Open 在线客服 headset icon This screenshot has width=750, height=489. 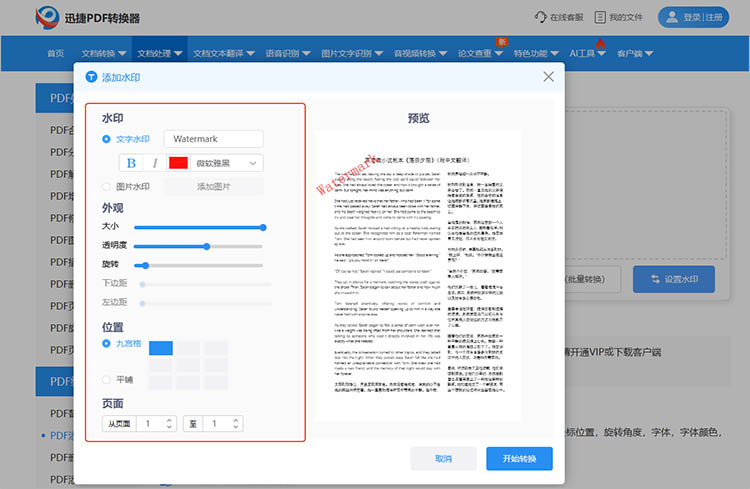(x=540, y=17)
